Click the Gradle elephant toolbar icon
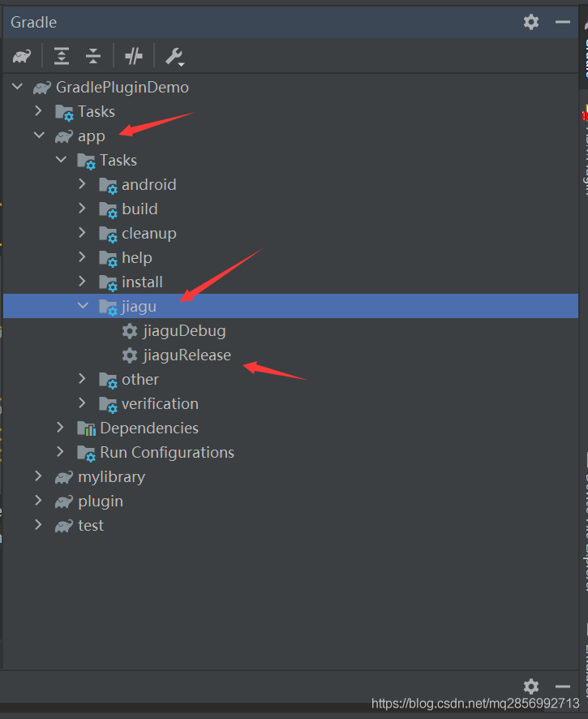This screenshot has width=588, height=719. tap(22, 56)
